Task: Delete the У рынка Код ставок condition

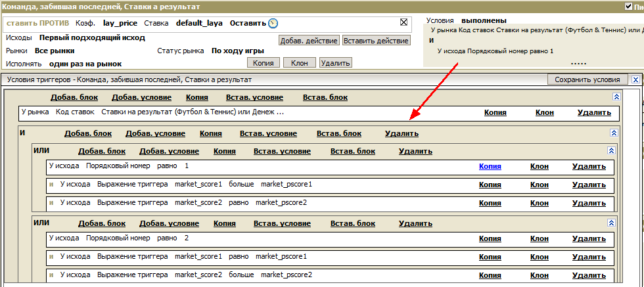Action: pyautogui.click(x=594, y=112)
